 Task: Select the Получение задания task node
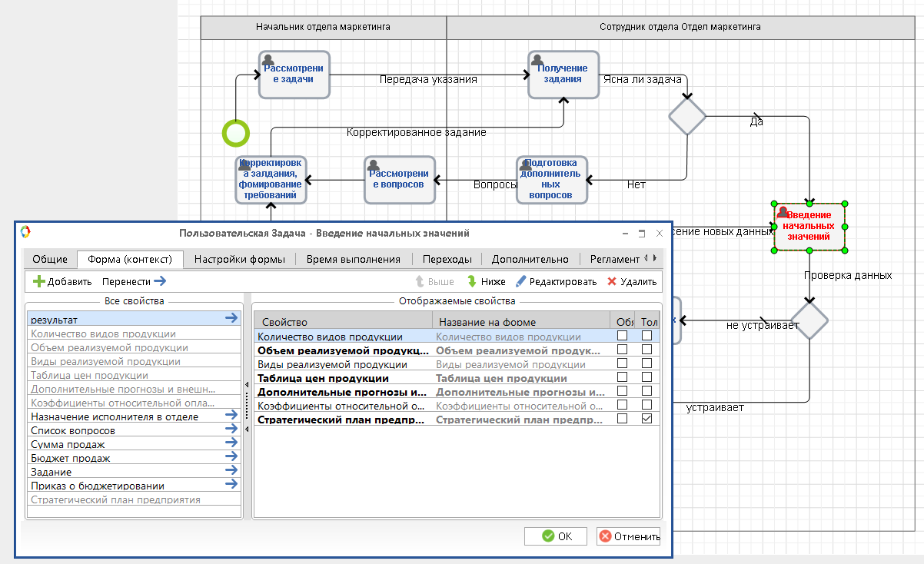pos(563,75)
